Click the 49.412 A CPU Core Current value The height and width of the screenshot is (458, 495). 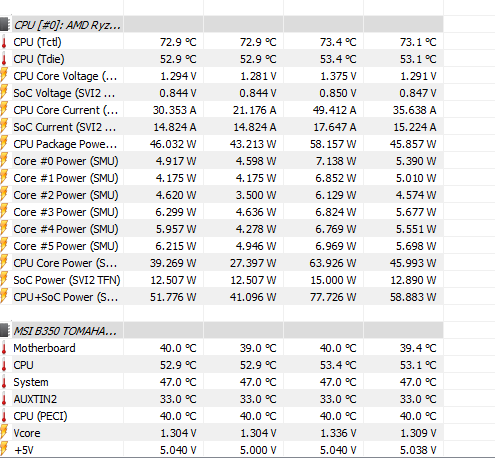(x=334, y=110)
